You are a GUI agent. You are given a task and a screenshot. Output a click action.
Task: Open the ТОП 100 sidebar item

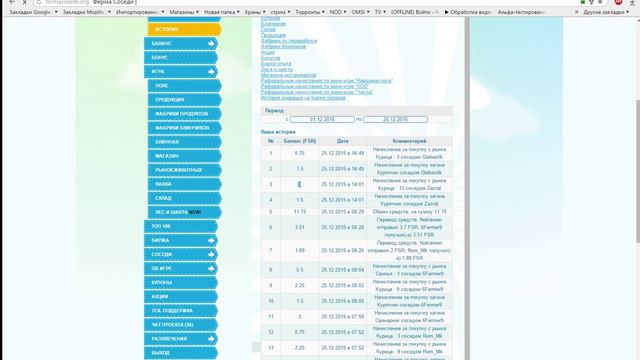[181, 226]
